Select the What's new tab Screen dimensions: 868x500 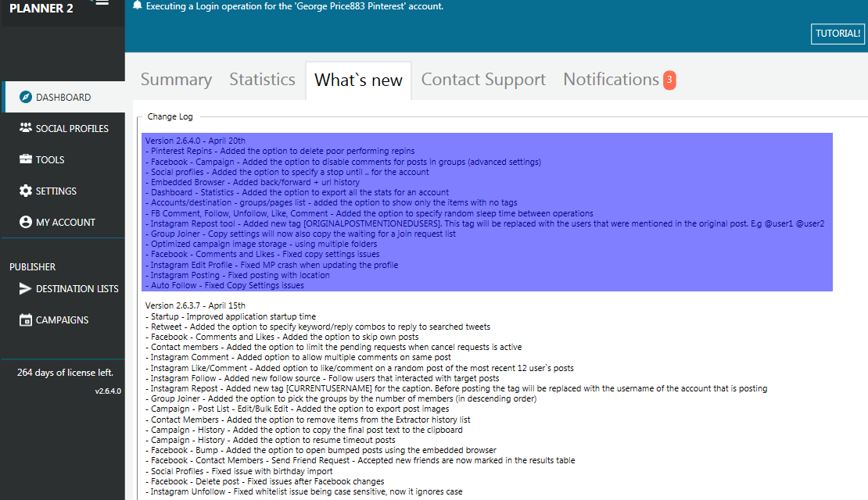pyautogui.click(x=358, y=80)
